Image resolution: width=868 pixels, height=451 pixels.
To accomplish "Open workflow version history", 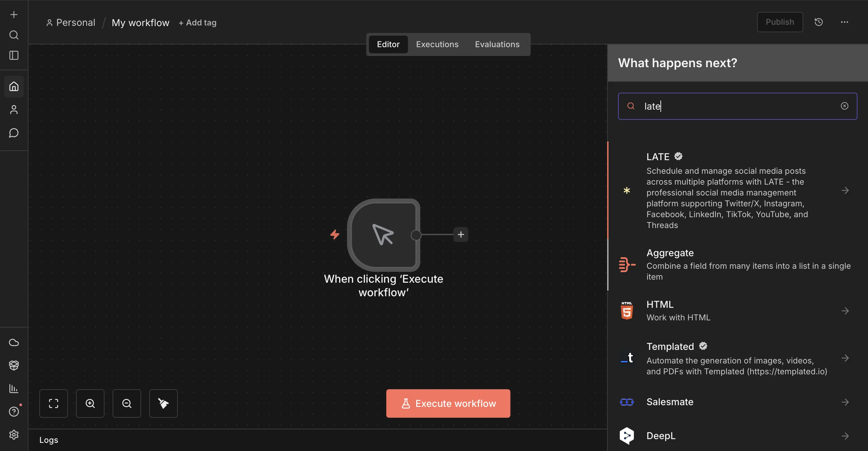I will pyautogui.click(x=818, y=22).
